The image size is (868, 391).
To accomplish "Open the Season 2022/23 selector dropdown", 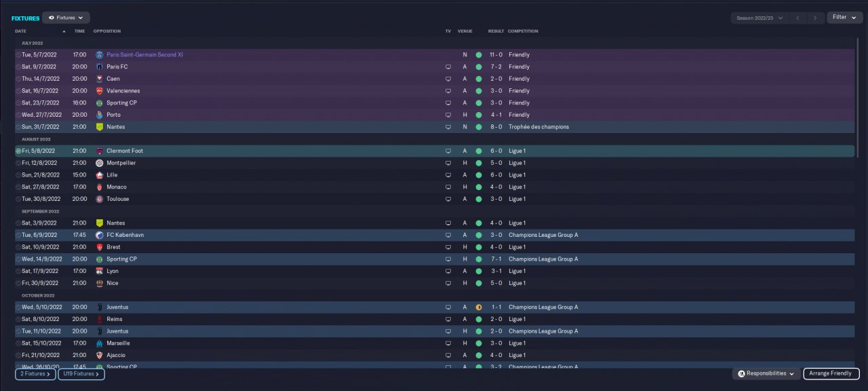I will coord(759,18).
